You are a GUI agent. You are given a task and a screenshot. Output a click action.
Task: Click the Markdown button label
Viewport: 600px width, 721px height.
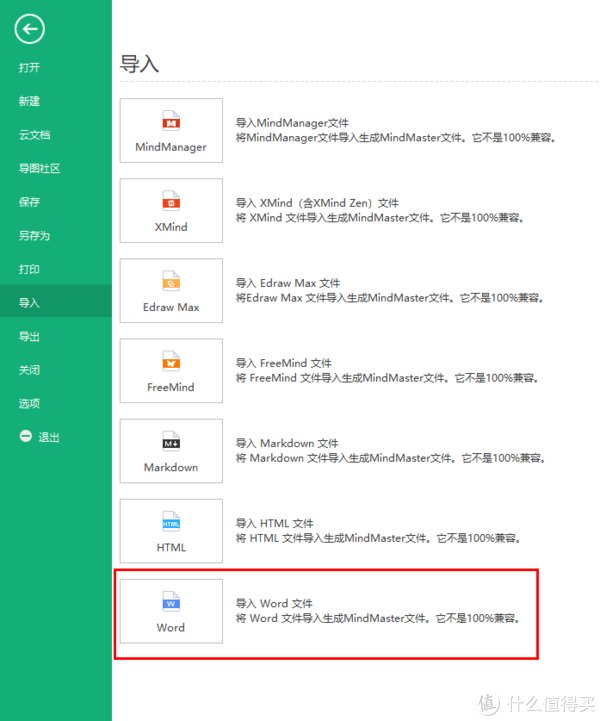pyautogui.click(x=171, y=467)
